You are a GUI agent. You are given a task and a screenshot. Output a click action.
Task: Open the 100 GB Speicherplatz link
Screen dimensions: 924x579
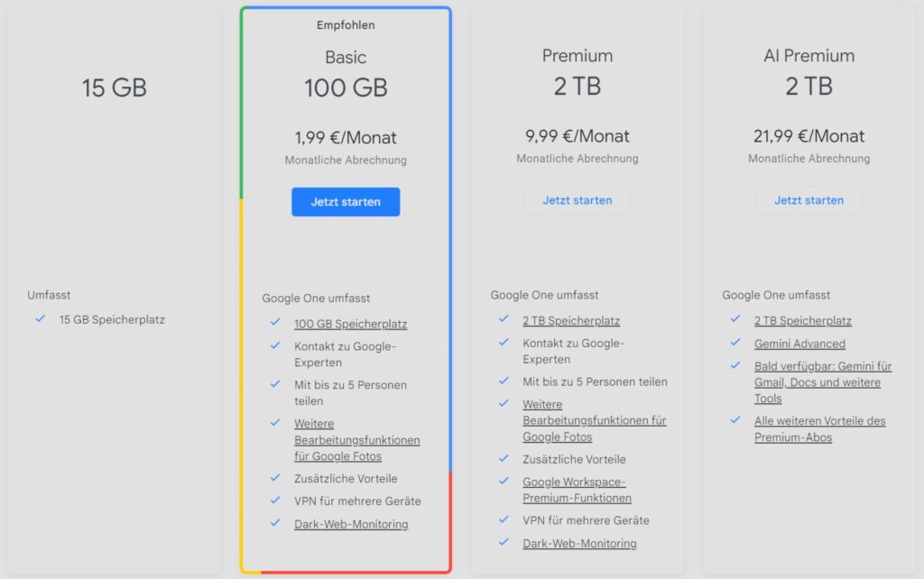tap(350, 322)
